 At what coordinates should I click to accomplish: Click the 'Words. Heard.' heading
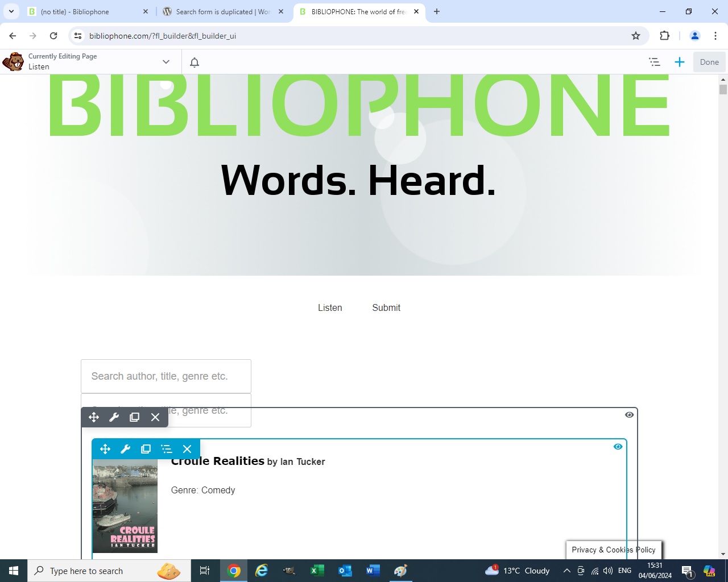tap(358, 180)
